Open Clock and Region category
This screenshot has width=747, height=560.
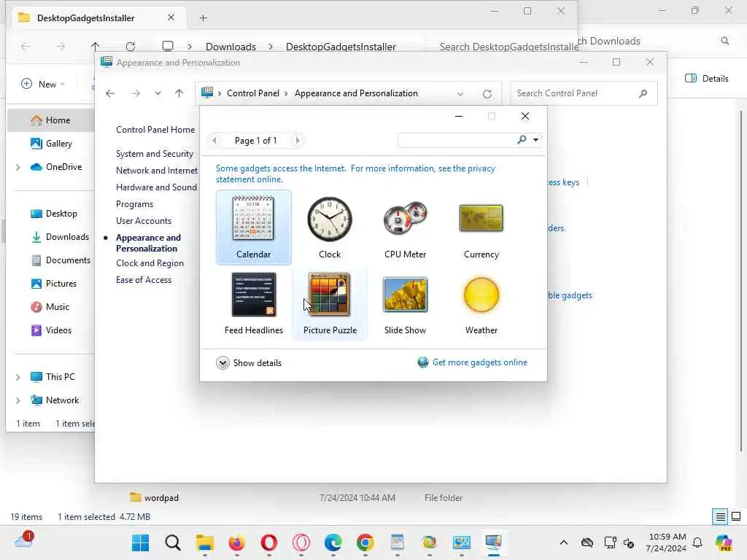click(150, 263)
